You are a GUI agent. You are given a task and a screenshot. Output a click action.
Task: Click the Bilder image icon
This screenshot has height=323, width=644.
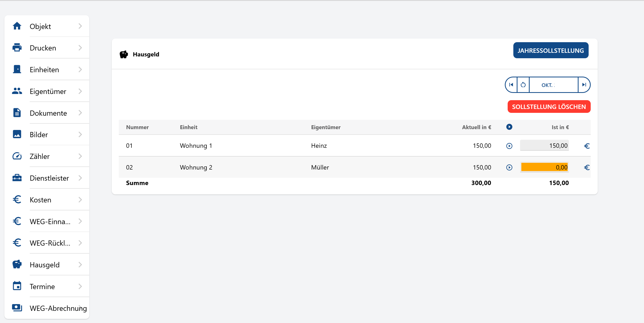17,134
